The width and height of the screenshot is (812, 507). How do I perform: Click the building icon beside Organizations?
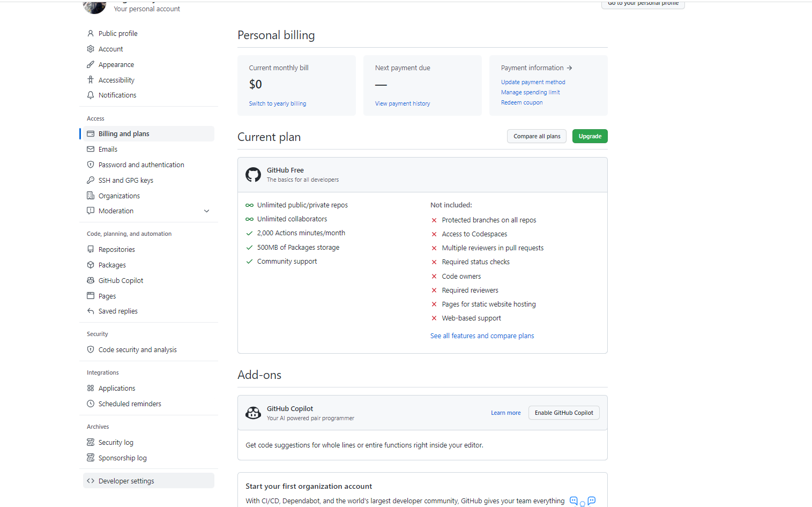tap(91, 196)
